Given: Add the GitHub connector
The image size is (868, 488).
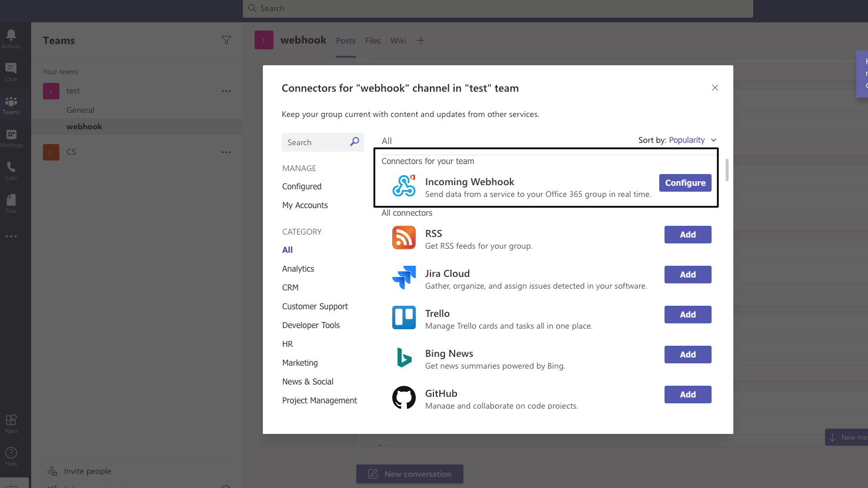Looking at the screenshot, I should pyautogui.click(x=688, y=395).
